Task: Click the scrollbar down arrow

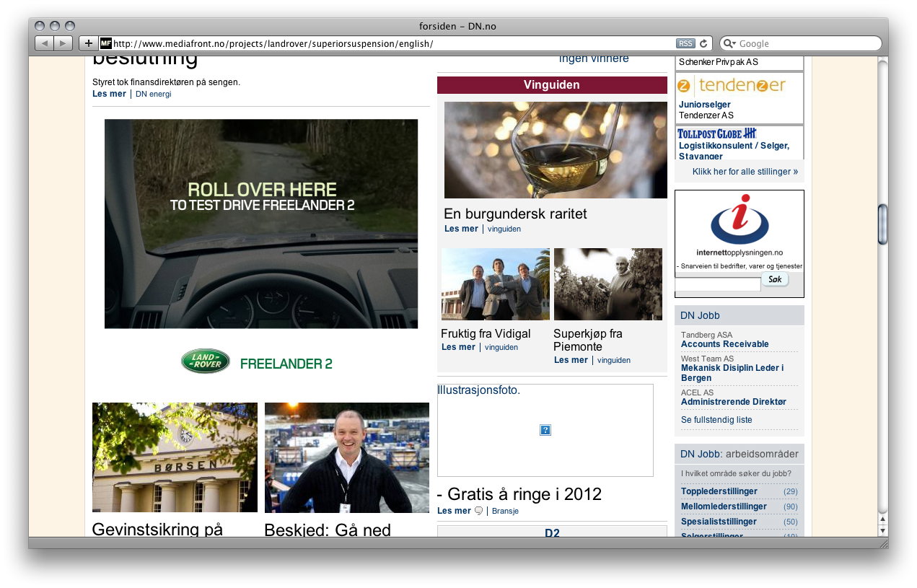Action: [883, 530]
